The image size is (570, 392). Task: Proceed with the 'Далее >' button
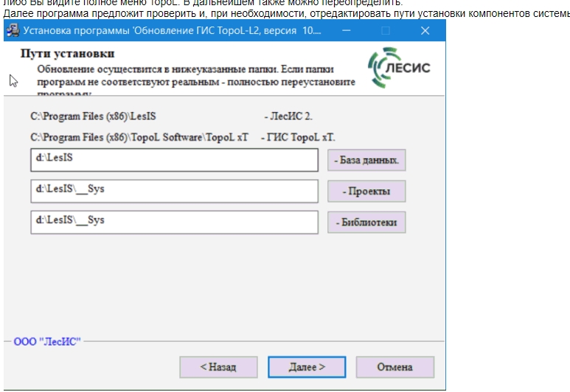tap(307, 367)
